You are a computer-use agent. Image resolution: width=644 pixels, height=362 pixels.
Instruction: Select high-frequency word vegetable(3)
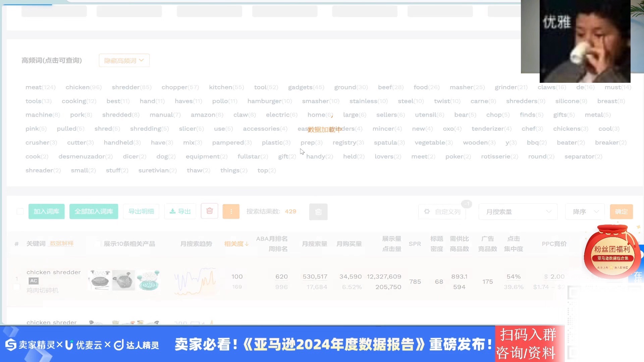(434, 142)
